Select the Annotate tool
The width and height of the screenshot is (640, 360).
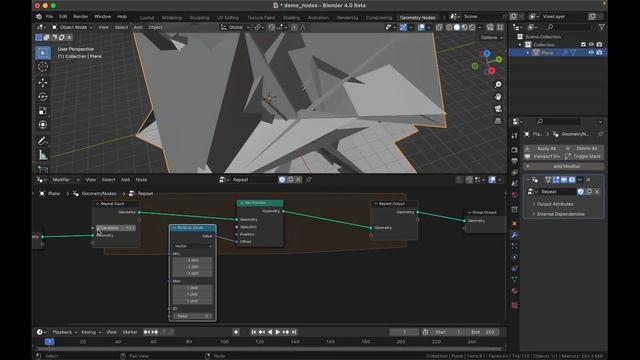[x=43, y=141]
